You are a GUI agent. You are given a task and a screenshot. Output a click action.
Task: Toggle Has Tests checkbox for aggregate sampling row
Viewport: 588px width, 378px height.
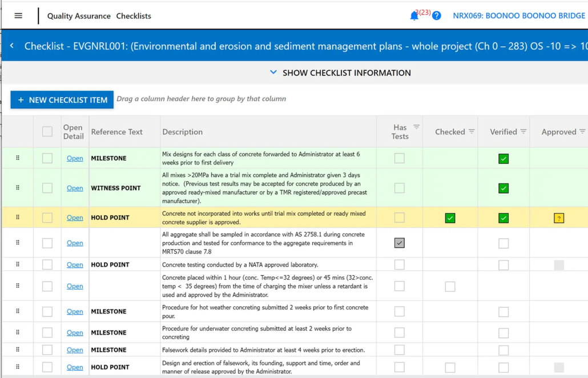pyautogui.click(x=400, y=243)
